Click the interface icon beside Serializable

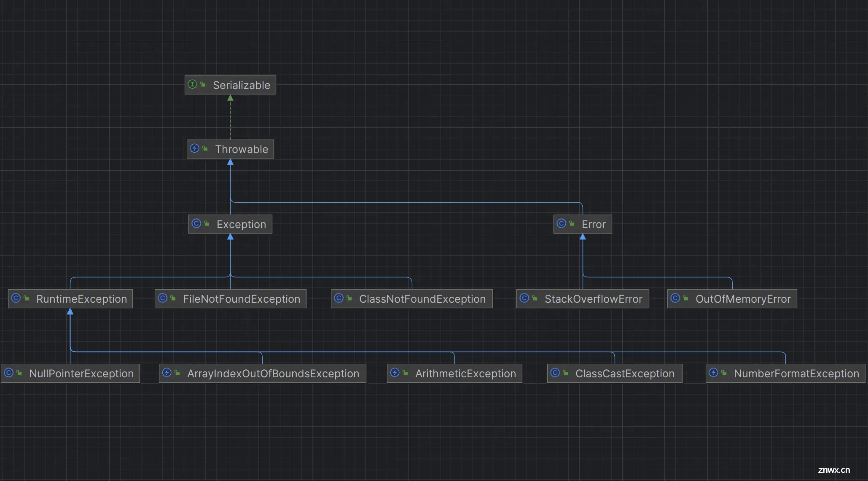[192, 84]
